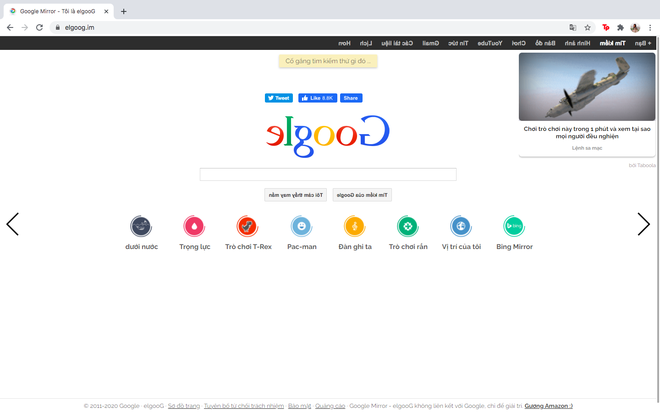Go forward in browser history
Viewport: 660px width, 412px height.
click(25, 27)
